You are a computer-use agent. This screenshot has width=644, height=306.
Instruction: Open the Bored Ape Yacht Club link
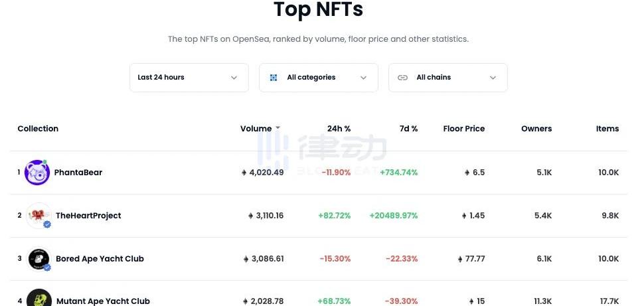click(100, 259)
